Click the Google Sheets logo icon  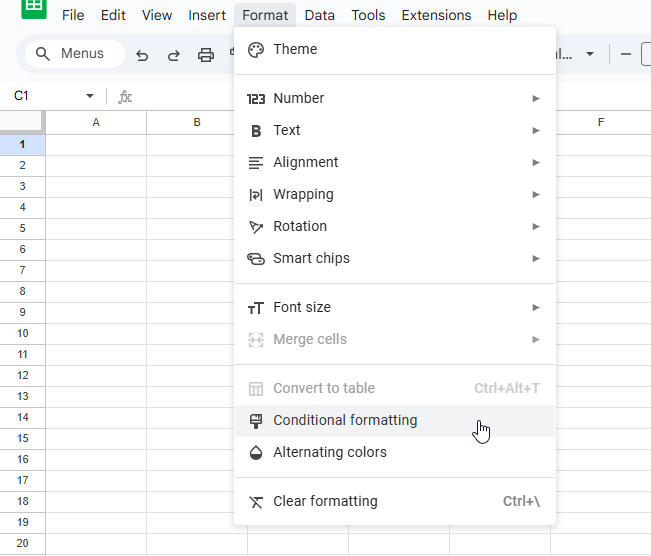tap(34, 8)
